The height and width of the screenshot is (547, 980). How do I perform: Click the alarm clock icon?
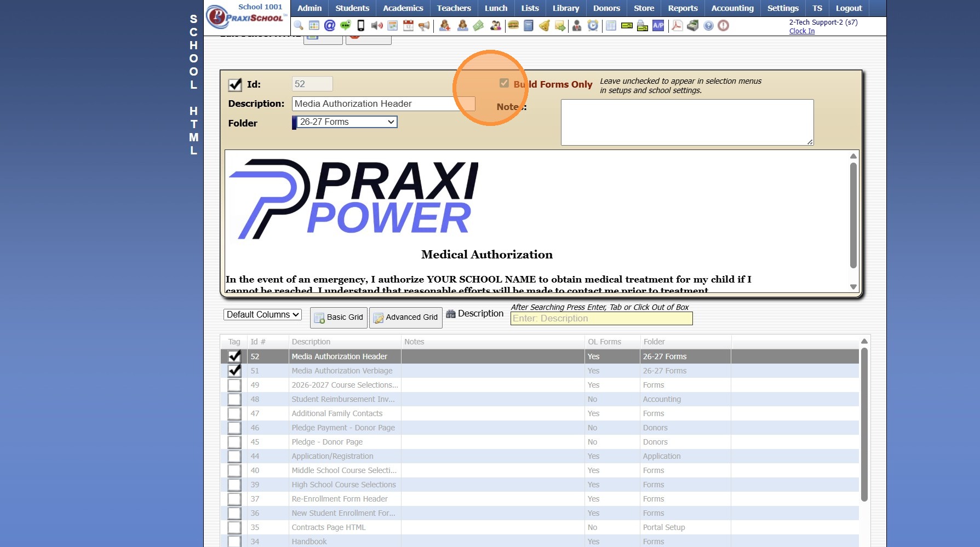(x=593, y=26)
